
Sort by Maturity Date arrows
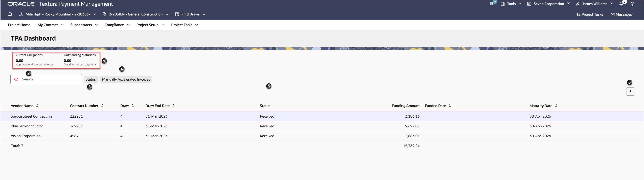(556, 106)
